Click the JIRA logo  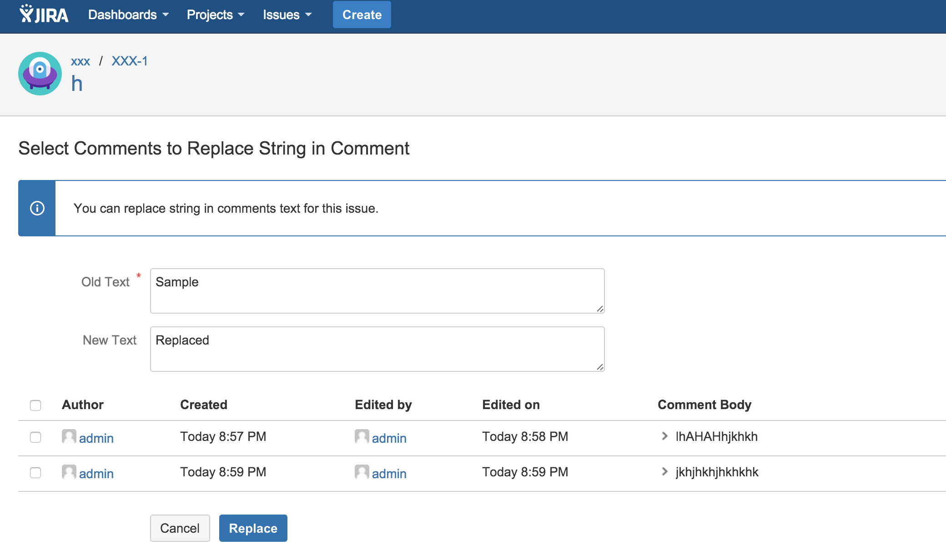[44, 14]
